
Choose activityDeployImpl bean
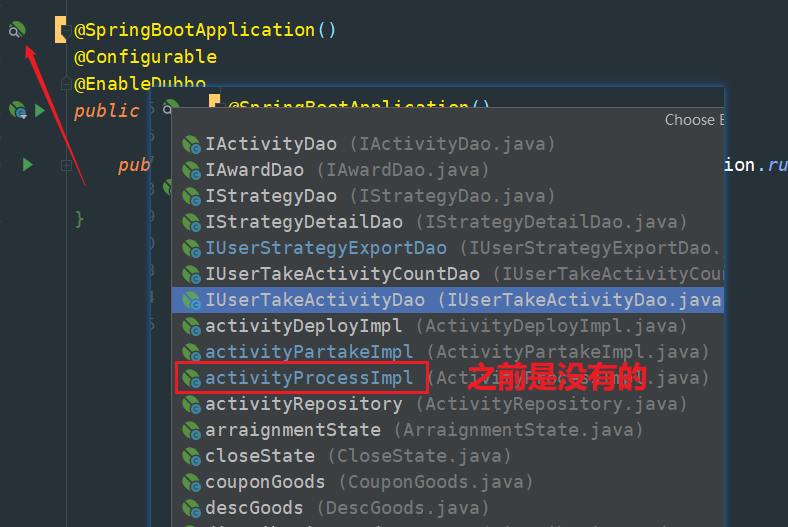pyautogui.click(x=447, y=326)
